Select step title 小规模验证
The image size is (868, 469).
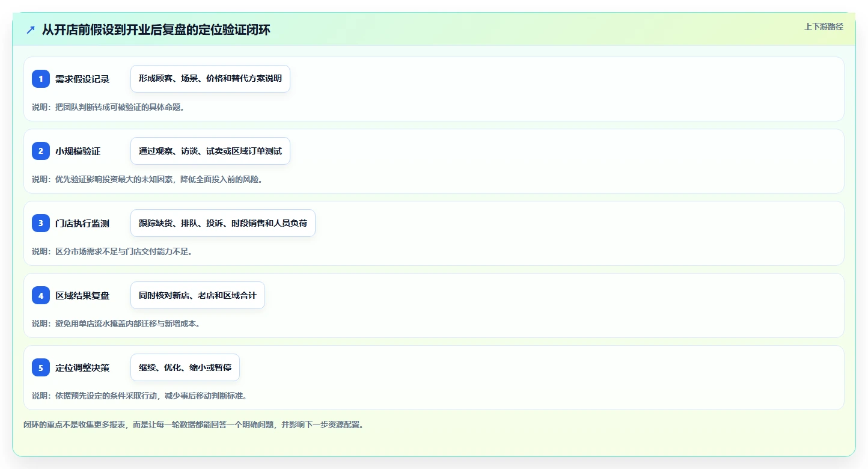coord(78,151)
